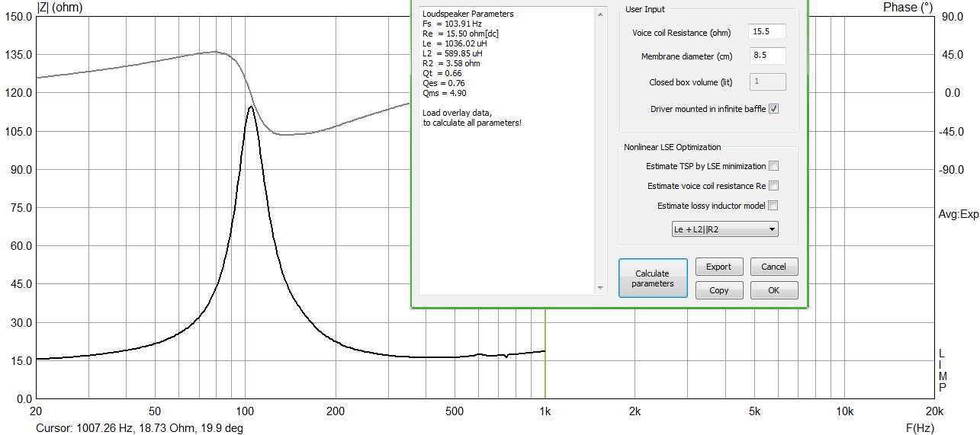
Task: Enable Estimate TSP by LSE minimization
Action: (x=773, y=166)
